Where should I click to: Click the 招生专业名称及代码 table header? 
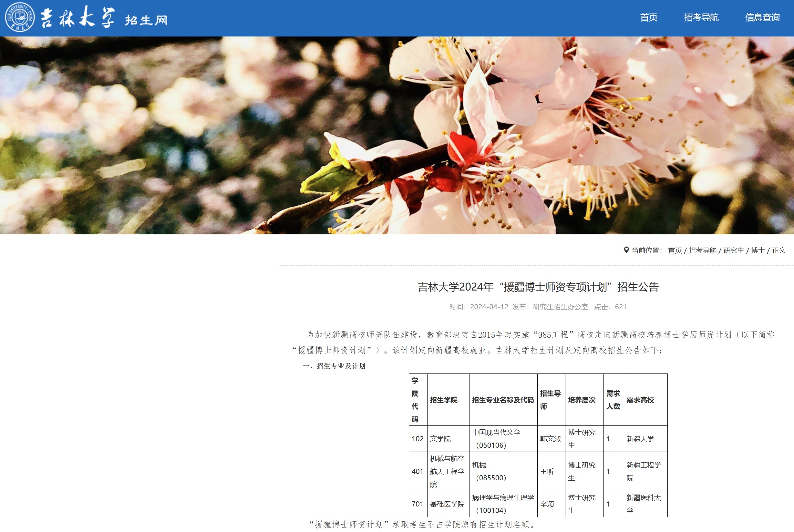point(503,400)
